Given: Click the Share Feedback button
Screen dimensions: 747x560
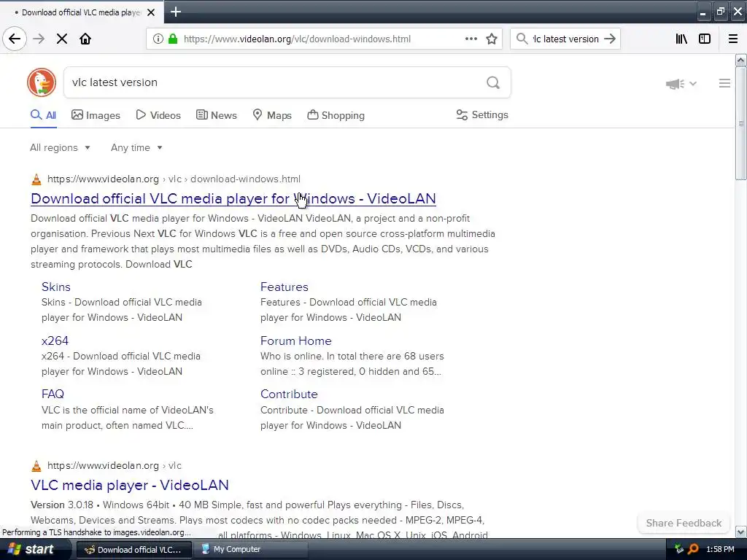Looking at the screenshot, I should click(684, 523).
